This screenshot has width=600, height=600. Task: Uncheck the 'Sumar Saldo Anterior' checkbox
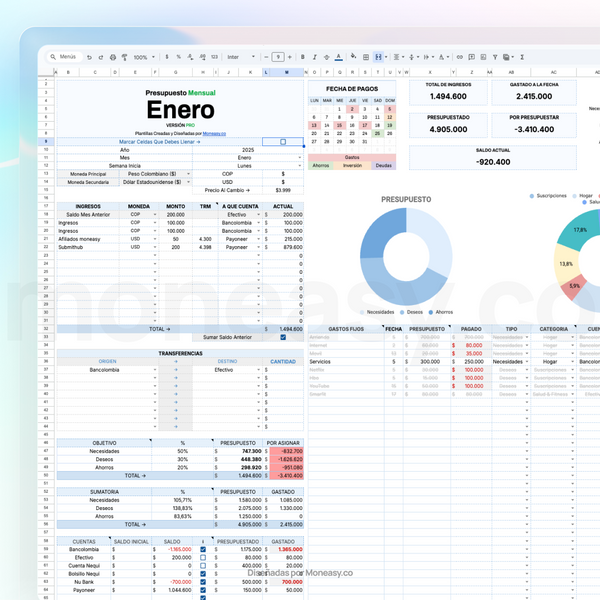283,337
